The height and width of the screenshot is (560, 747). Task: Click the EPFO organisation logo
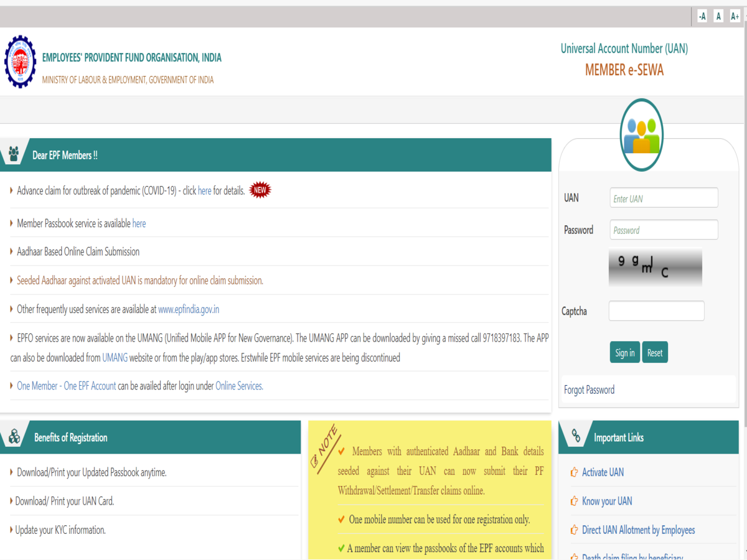click(x=21, y=62)
